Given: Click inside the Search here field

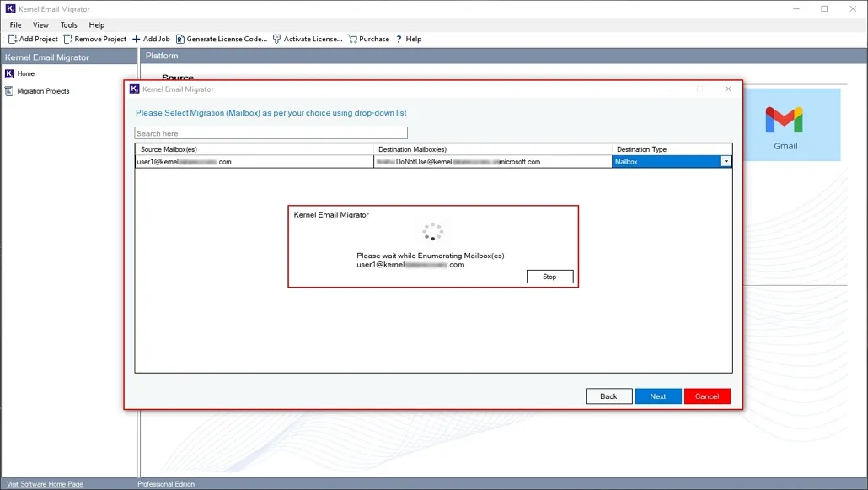Looking at the screenshot, I should [271, 132].
